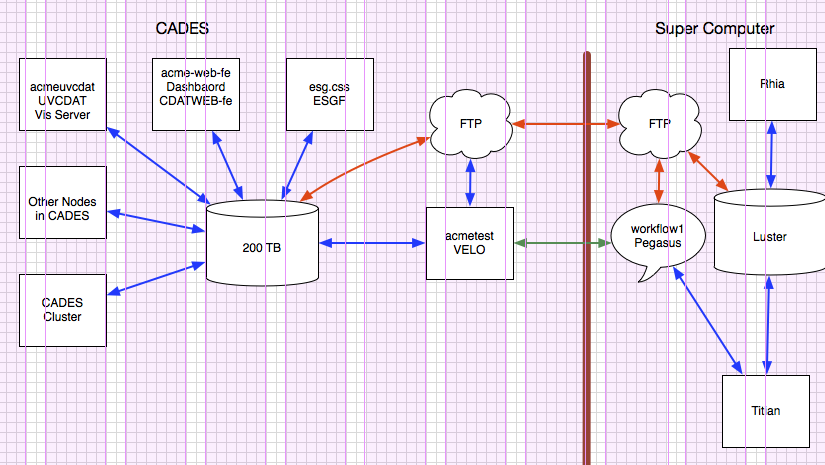
Task: Select the red arrow connecting both FTP clouds
Action: (x=566, y=124)
